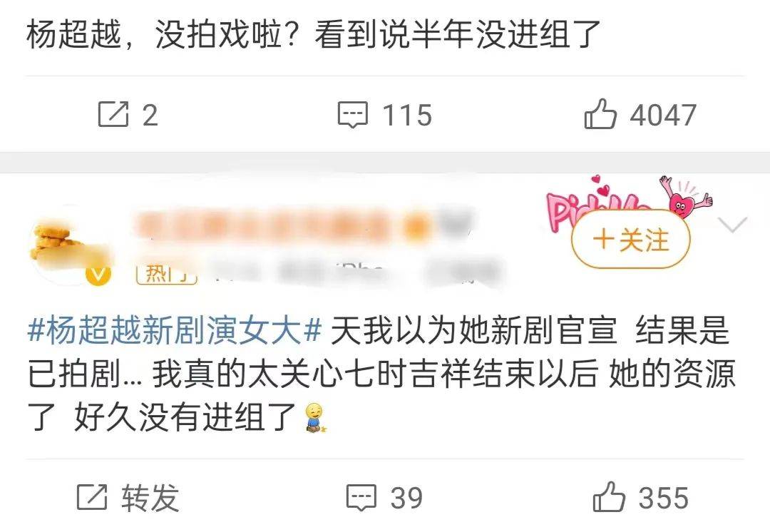770x532 pixels.
Task: Follow the user with +关注 button
Action: point(630,239)
